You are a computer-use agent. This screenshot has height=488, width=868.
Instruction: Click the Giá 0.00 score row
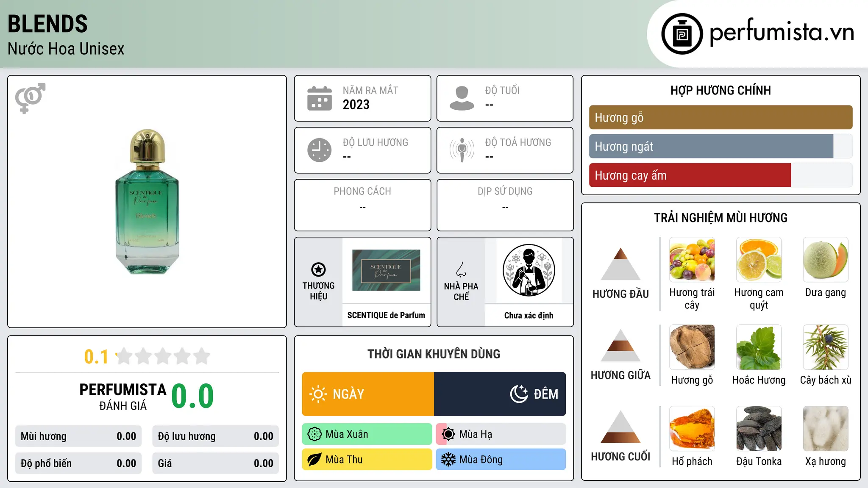(215, 463)
